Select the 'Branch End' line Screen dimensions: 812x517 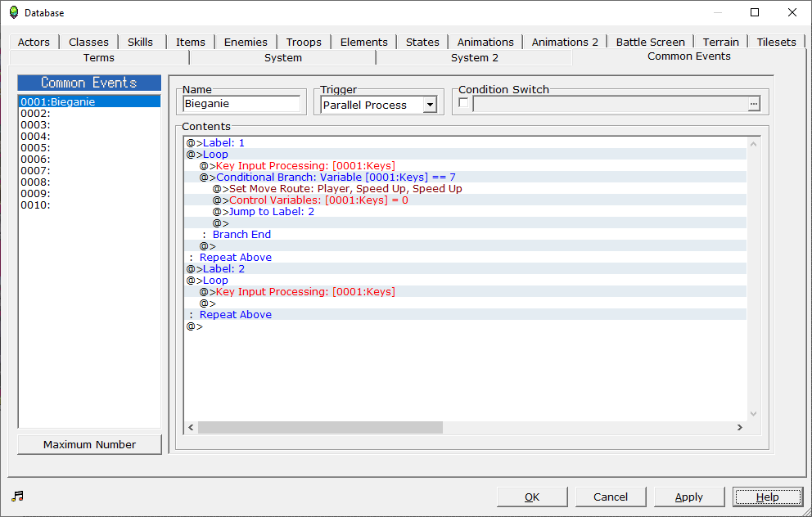(466, 235)
